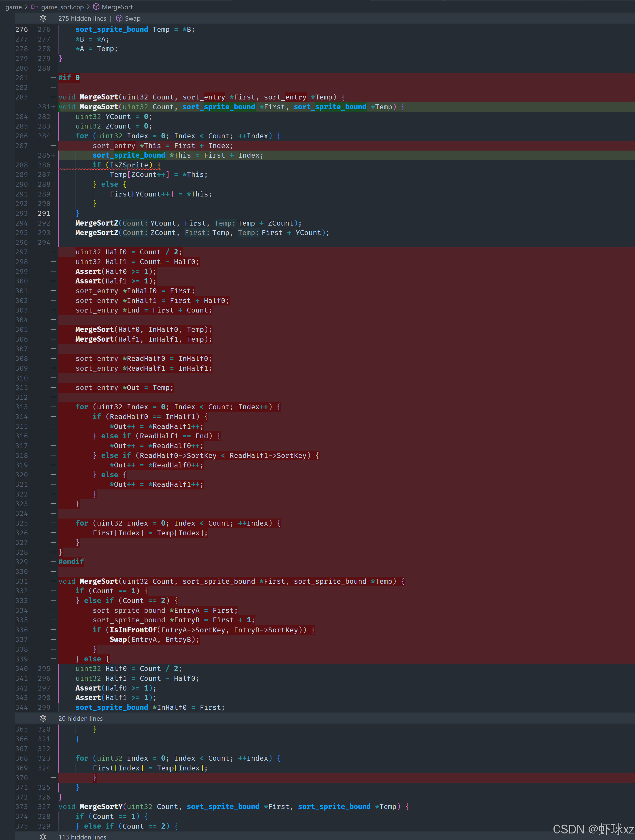Expand the '113 hidden lines' region at bottom
This screenshot has width=635, height=840.
pyautogui.click(x=82, y=836)
